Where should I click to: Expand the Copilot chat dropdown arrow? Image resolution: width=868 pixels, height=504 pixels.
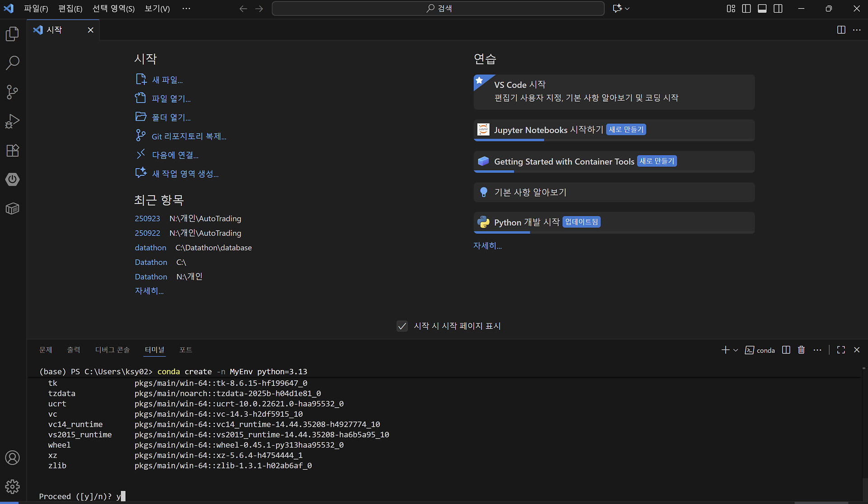pos(627,9)
